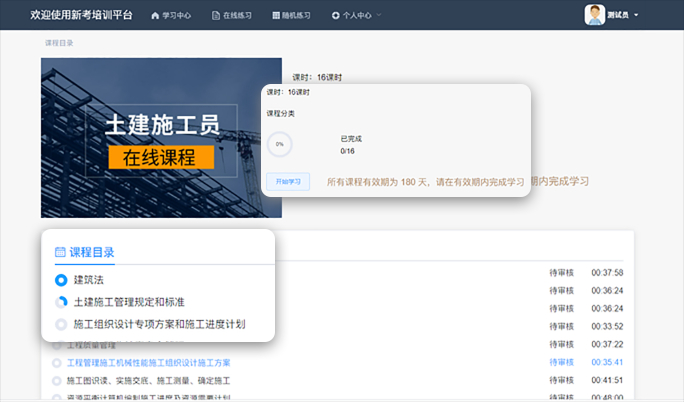Select the 建筑法 radio circle
684x402 pixels.
61,280
